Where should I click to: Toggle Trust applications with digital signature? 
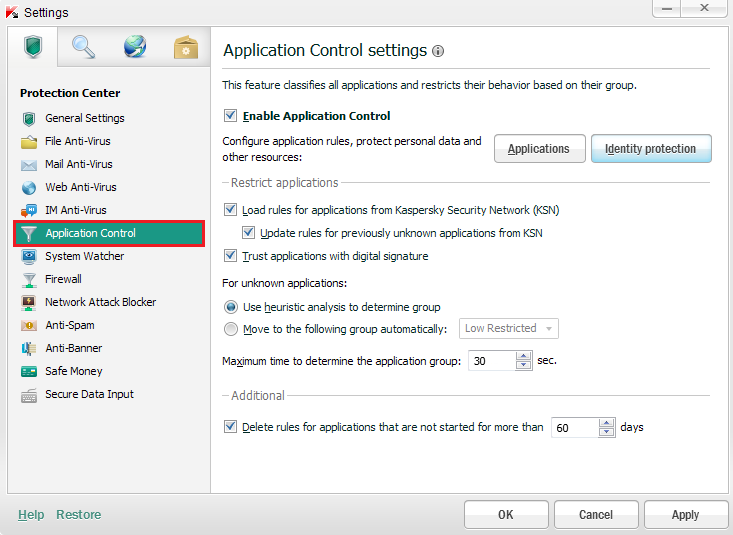coord(232,256)
